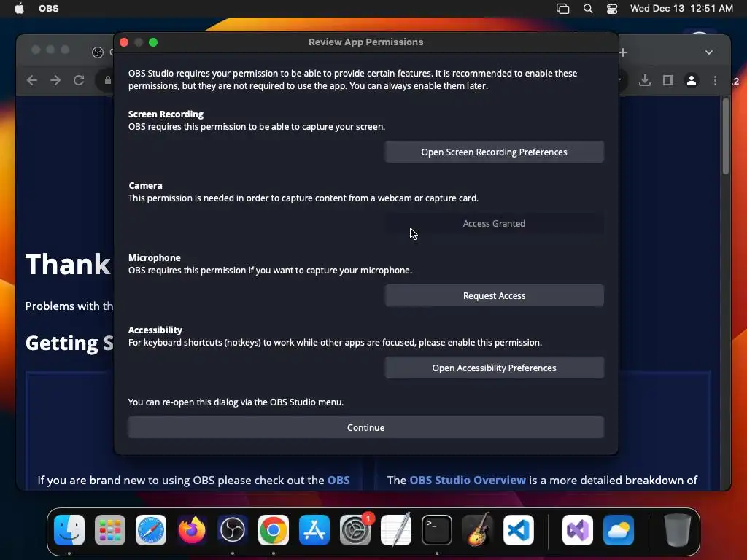Viewport: 747px width, 560px height.
Task: Click the OBS tab favicon in Chrome
Action: (98, 52)
